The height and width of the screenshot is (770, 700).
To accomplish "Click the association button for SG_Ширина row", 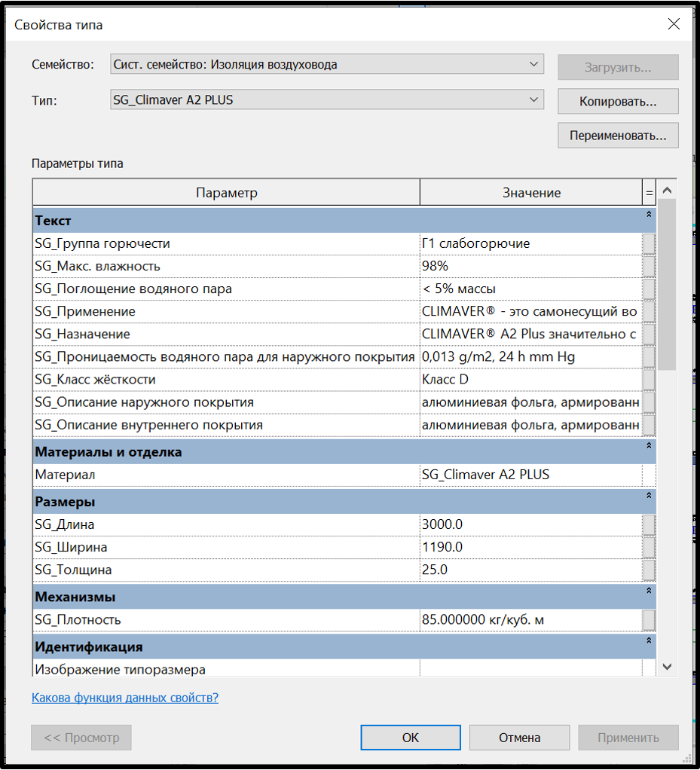I will pyautogui.click(x=649, y=547).
